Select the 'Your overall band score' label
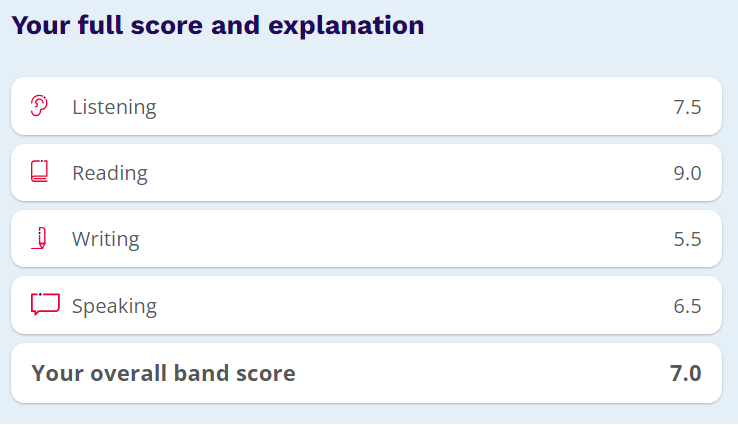The height and width of the screenshot is (425, 738). coord(163,373)
